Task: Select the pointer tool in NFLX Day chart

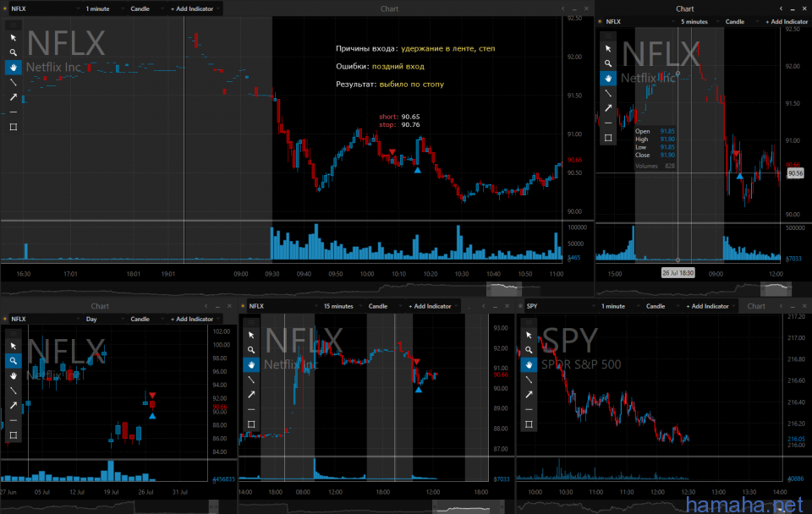Action: (x=14, y=346)
